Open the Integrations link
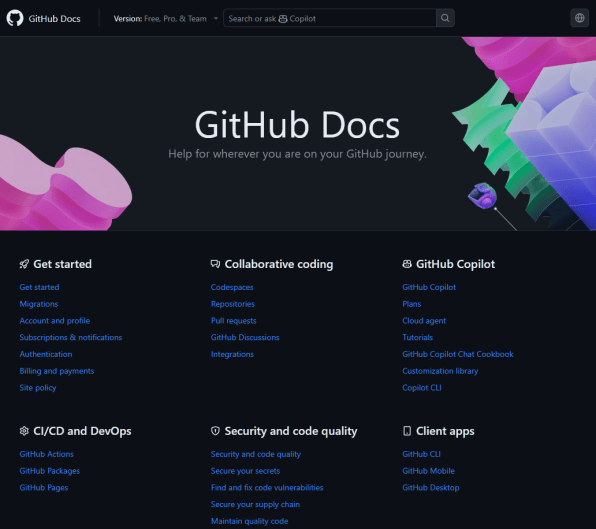 coord(232,354)
